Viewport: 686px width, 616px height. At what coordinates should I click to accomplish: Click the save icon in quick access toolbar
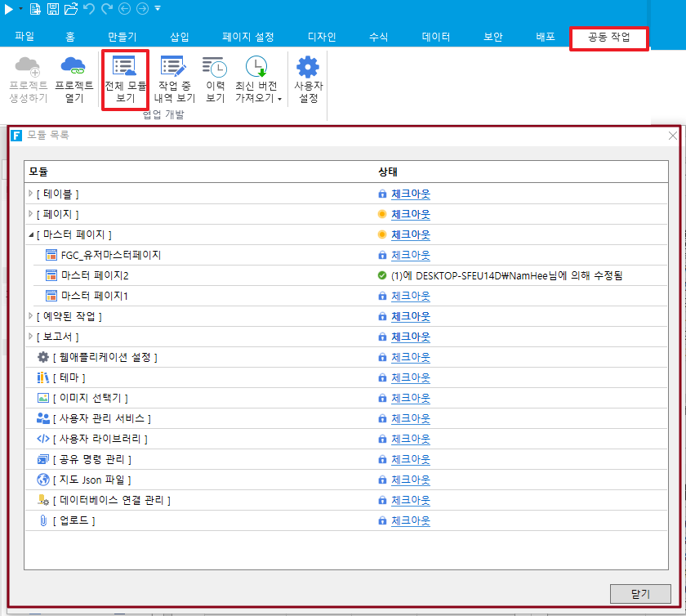(52, 9)
